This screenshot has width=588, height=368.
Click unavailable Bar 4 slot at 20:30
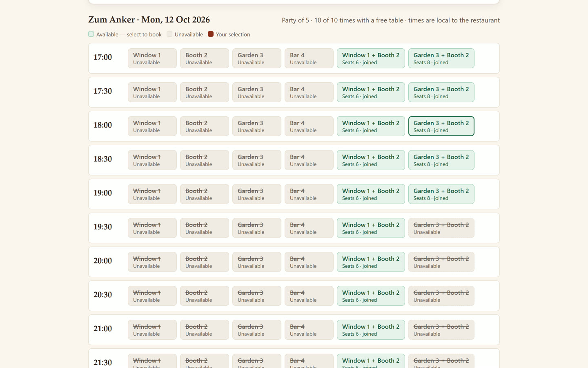309,296
